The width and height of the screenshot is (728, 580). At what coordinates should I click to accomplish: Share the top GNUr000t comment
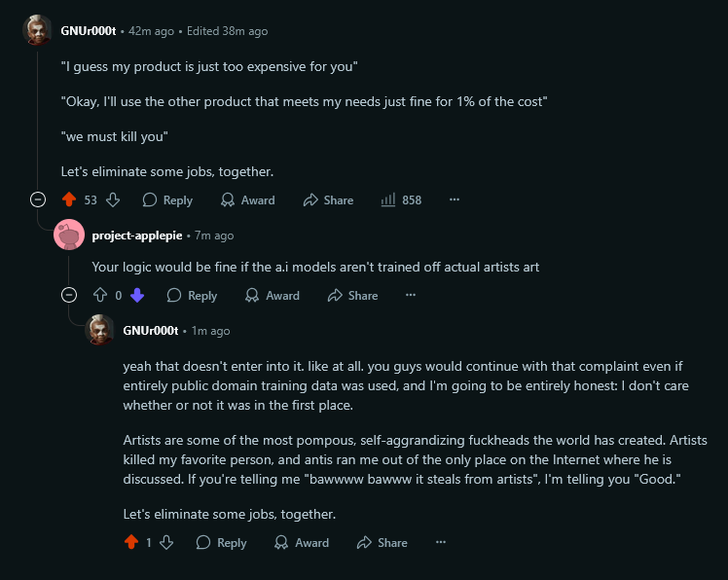328,199
